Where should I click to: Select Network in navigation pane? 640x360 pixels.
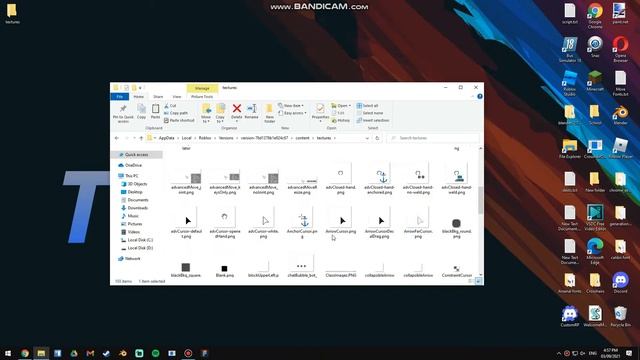pos(133,259)
